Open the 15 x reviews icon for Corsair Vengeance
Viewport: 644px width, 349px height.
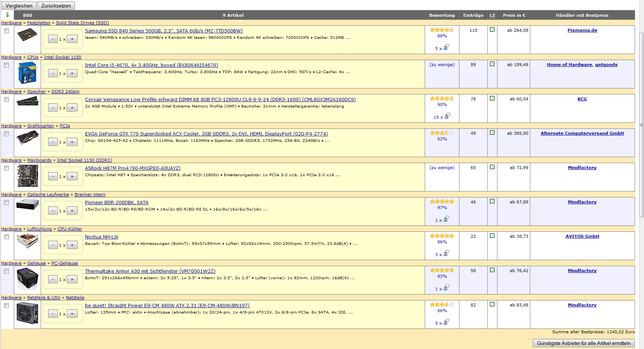point(447,116)
